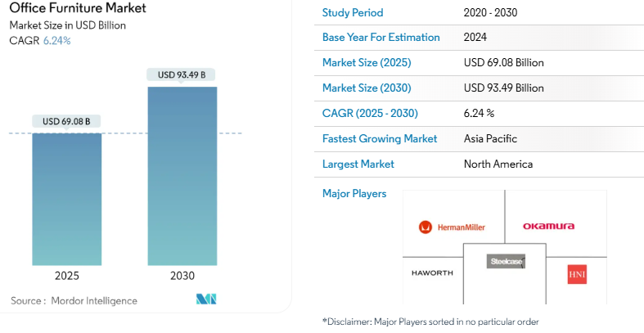Click Fastest Growing Market label
644x333 pixels.
[380, 139]
